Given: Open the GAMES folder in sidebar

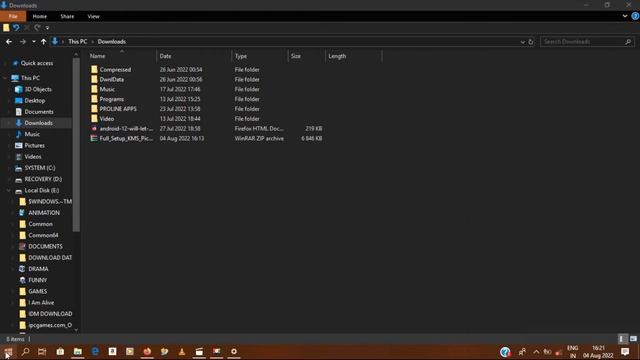Looking at the screenshot, I should click(38, 291).
